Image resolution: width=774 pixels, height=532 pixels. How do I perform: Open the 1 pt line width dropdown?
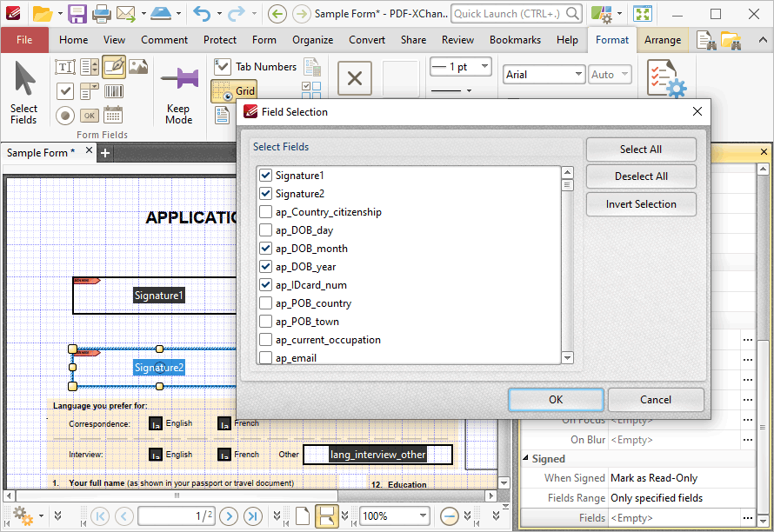(x=461, y=67)
